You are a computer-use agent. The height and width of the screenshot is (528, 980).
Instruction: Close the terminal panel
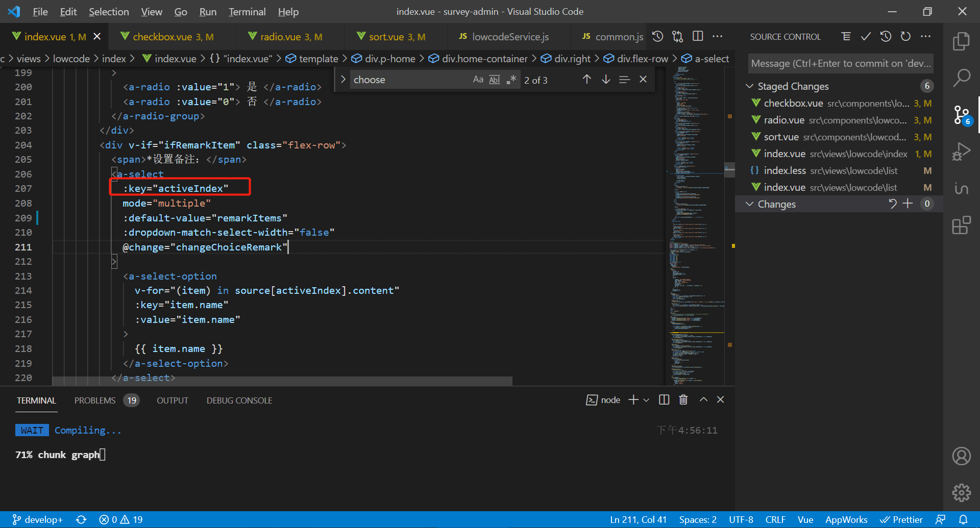click(721, 400)
